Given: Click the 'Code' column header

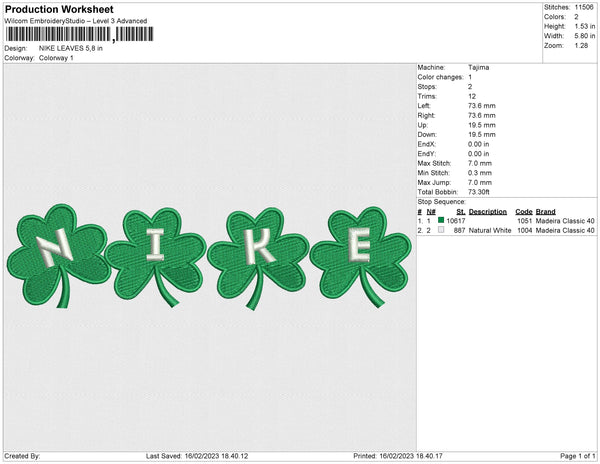Looking at the screenshot, I should pos(524,212).
